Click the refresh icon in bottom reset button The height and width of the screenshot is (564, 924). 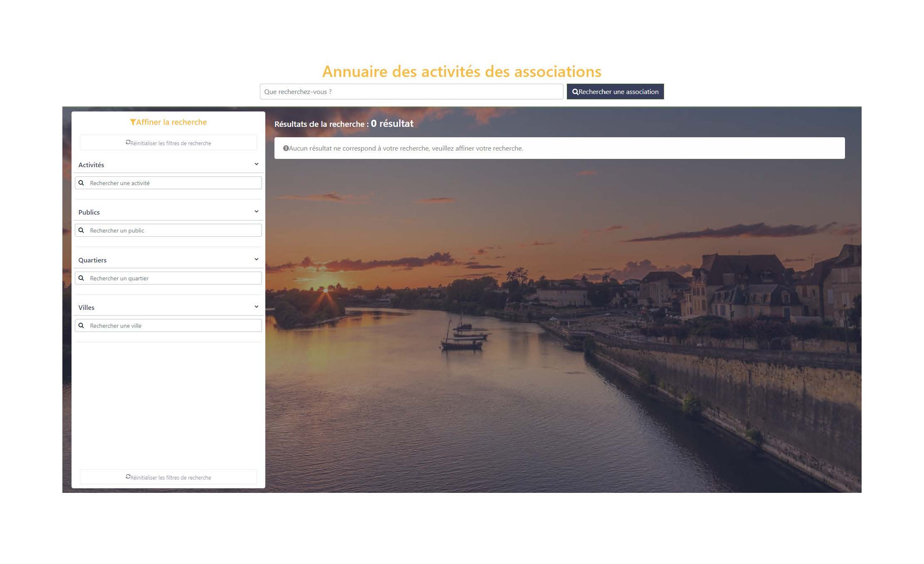(128, 477)
